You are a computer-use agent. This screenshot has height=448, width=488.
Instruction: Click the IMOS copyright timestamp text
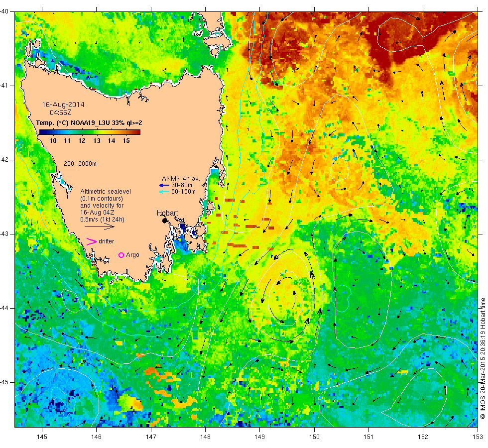pyautogui.click(x=483, y=358)
